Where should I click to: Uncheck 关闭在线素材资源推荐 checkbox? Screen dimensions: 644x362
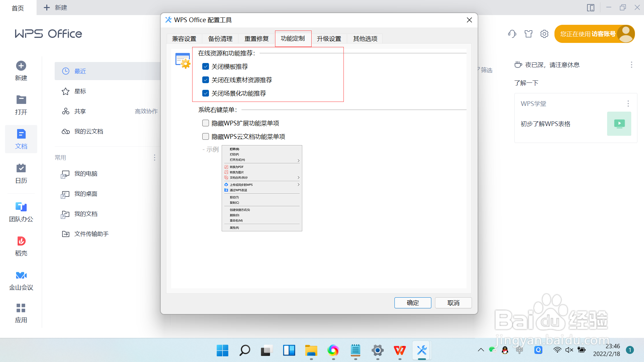pyautogui.click(x=206, y=80)
